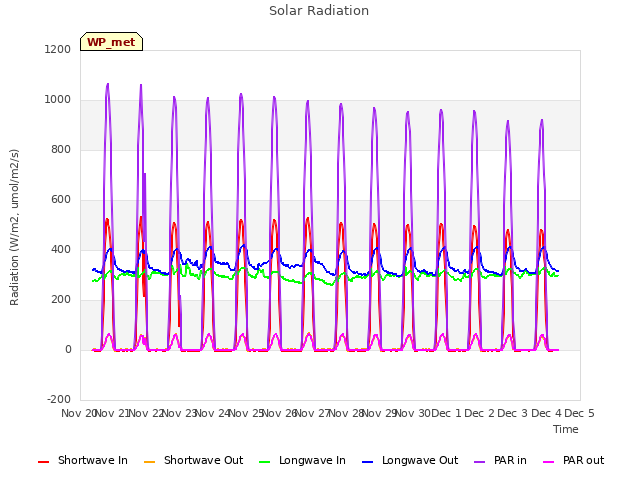Click the green Longwave In legend swatch

click(264, 462)
